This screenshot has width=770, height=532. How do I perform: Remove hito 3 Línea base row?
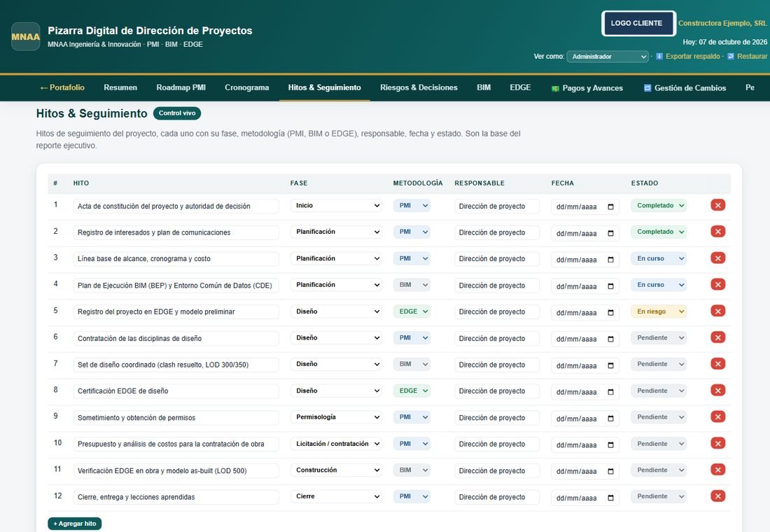(717, 258)
